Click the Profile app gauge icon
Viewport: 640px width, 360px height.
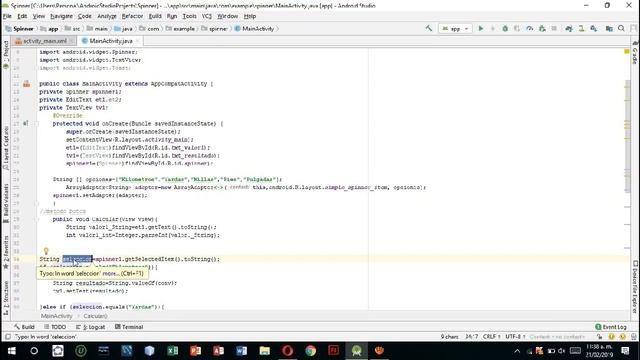[x=529, y=28]
